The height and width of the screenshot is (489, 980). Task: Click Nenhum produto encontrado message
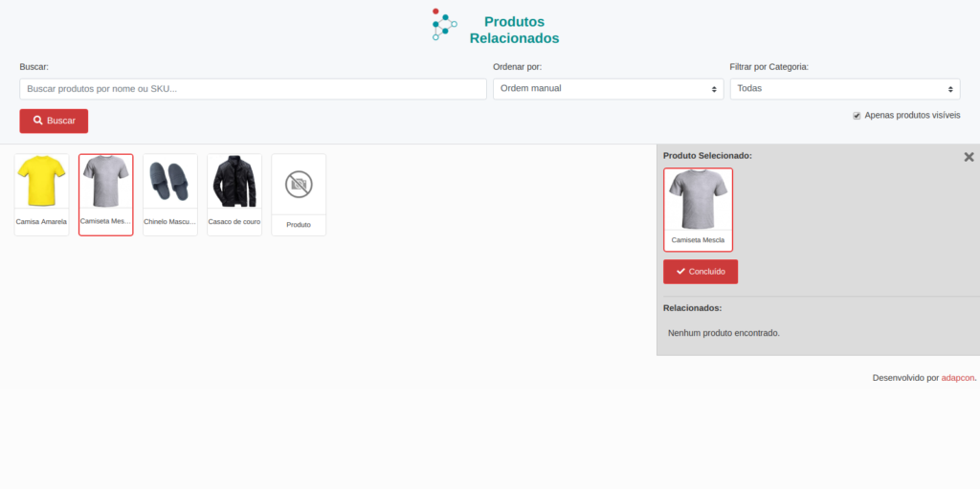(x=724, y=333)
